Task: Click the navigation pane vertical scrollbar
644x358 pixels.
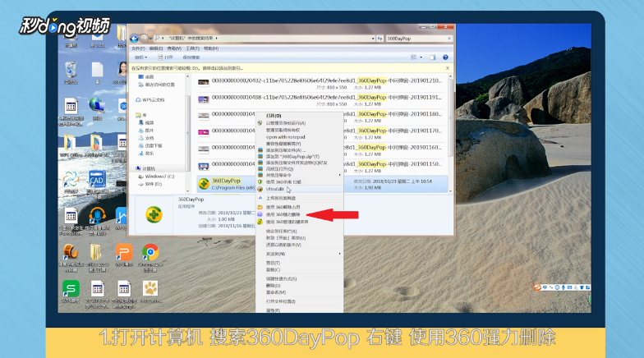Action: coord(187,133)
